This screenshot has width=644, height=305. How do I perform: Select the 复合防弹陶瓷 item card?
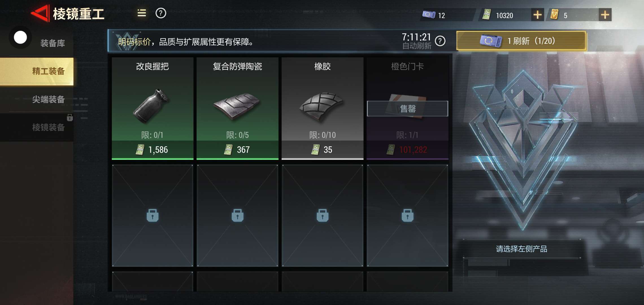pyautogui.click(x=238, y=108)
